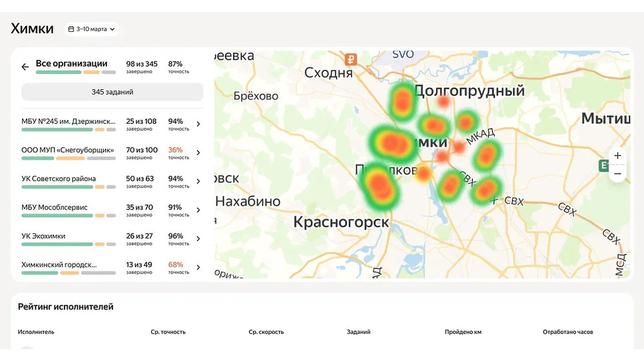Expand УК Экохимки row chevron
This screenshot has width=644, height=362.
pyautogui.click(x=198, y=239)
